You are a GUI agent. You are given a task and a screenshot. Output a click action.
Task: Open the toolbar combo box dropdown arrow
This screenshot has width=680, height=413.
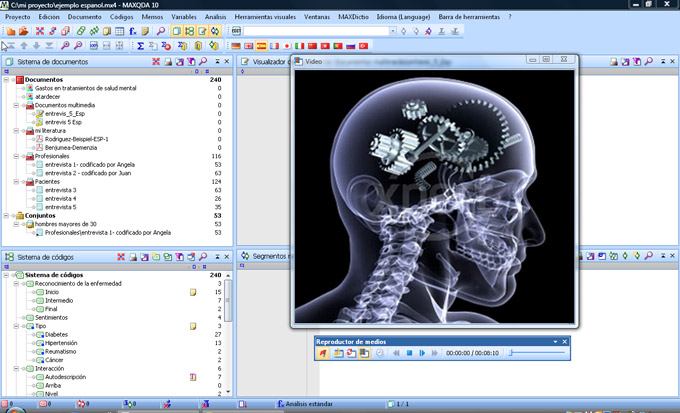tap(392, 31)
